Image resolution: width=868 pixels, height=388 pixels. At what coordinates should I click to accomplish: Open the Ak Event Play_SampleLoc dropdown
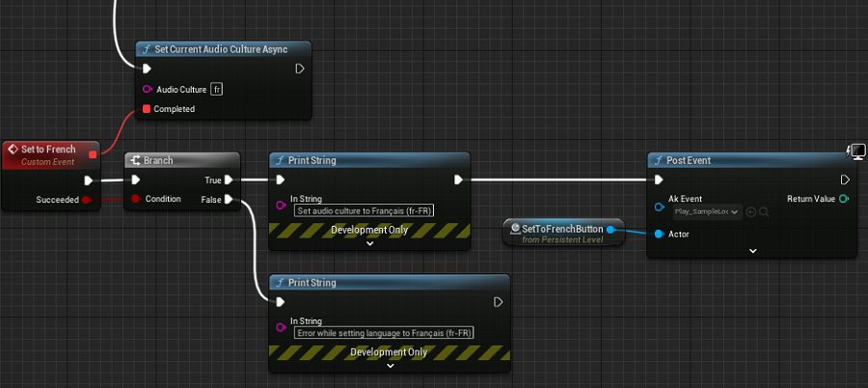click(709, 211)
